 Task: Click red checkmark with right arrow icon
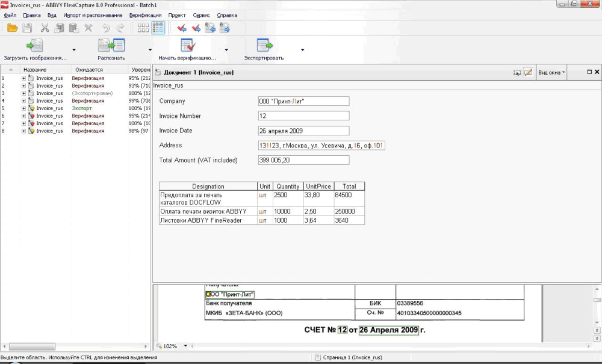(x=196, y=28)
